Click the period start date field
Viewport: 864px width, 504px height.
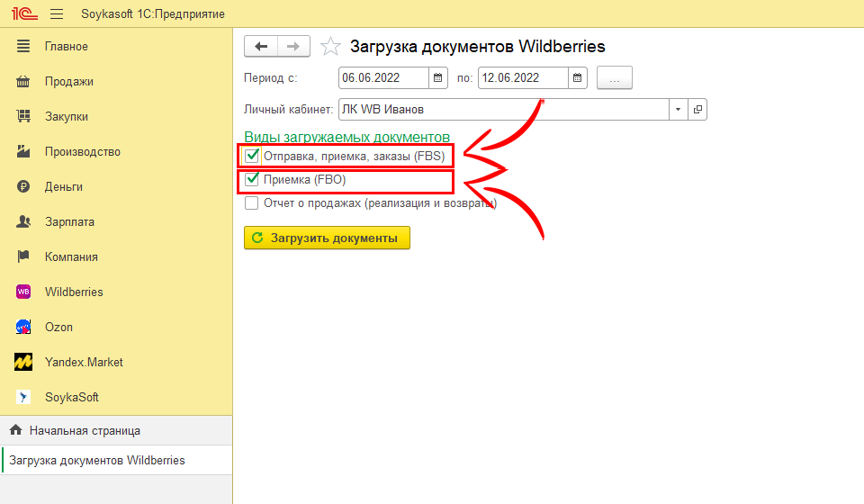point(382,78)
